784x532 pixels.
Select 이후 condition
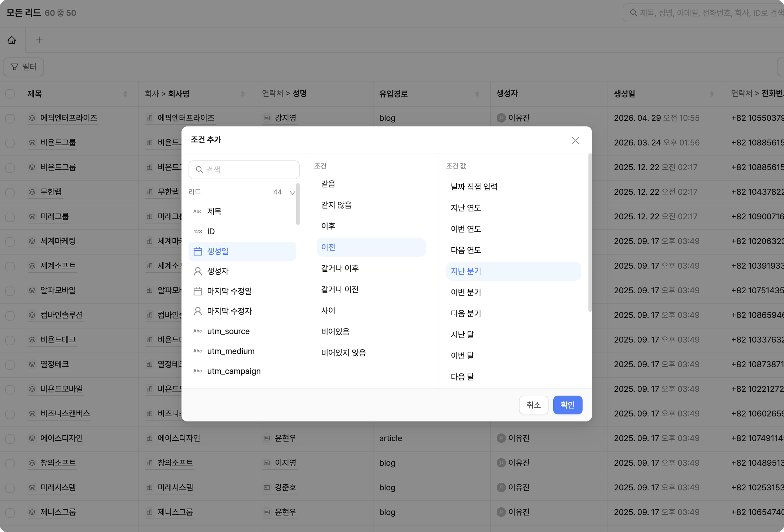(x=371, y=226)
